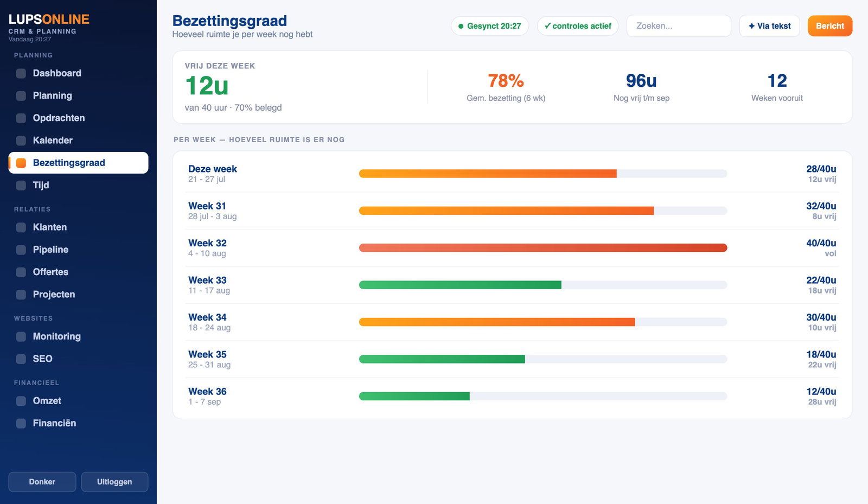Image resolution: width=868 pixels, height=504 pixels.
Task: Click the Monitoring sidebar icon
Action: pos(21,336)
